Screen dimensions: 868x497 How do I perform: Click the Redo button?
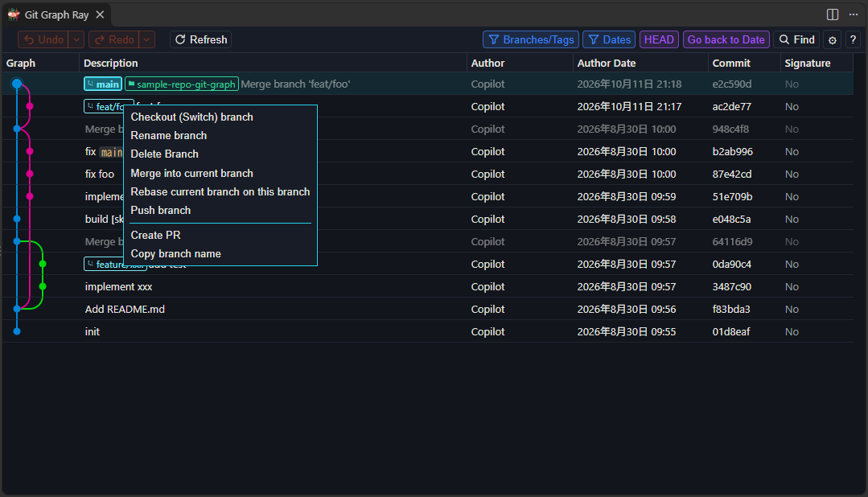click(113, 40)
